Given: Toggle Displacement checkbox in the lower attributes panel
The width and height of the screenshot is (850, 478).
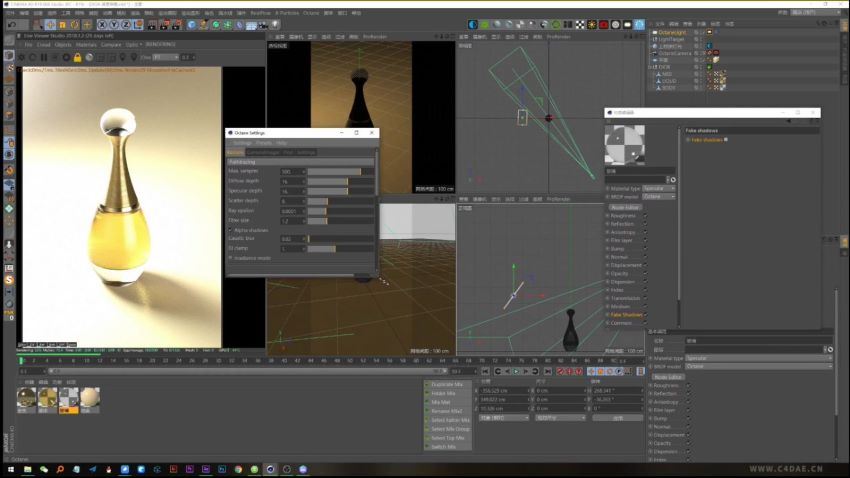Looking at the screenshot, I should tap(688, 435).
